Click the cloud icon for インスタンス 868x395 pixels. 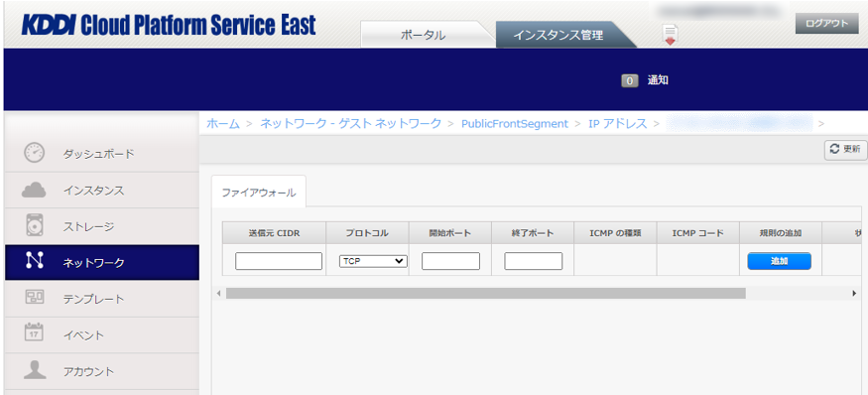[35, 190]
